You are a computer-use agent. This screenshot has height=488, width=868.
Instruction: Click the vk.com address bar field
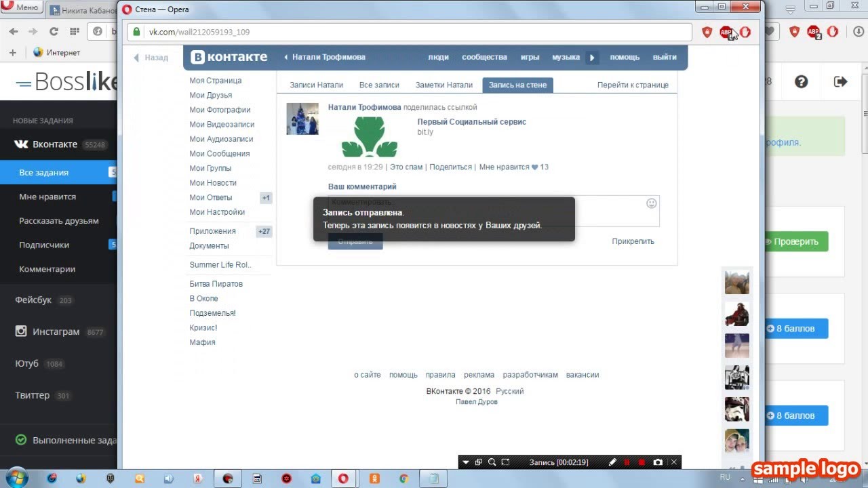407,32
